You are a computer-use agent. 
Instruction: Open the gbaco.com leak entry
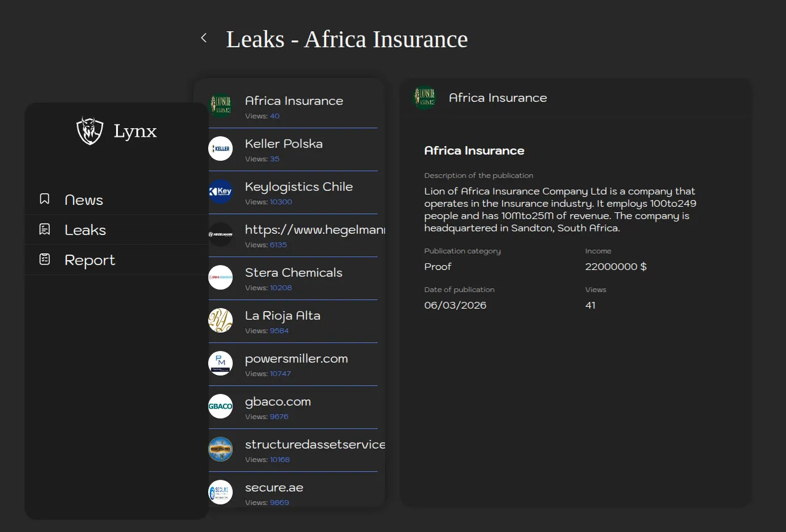[278, 402]
